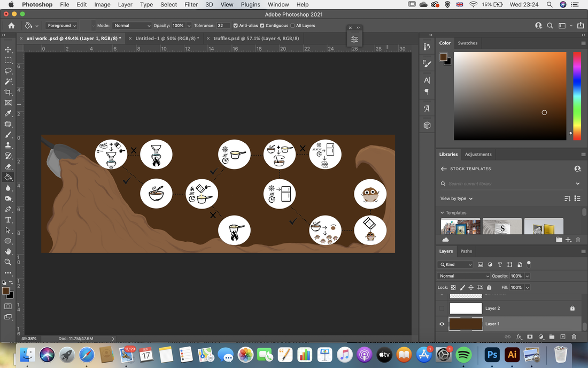The image size is (588, 368).
Task: Click the delete layer trash icon
Action: click(x=574, y=337)
